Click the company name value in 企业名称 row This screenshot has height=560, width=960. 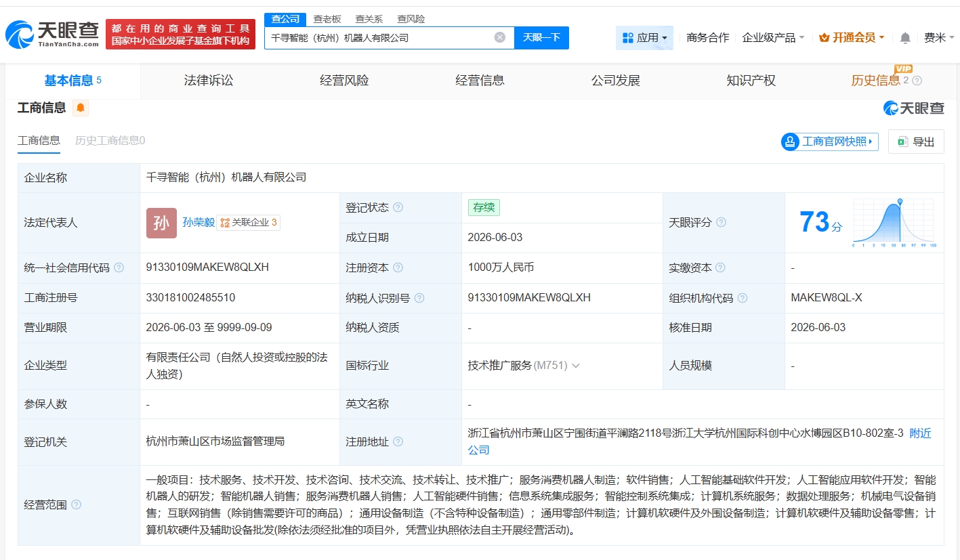point(226,177)
